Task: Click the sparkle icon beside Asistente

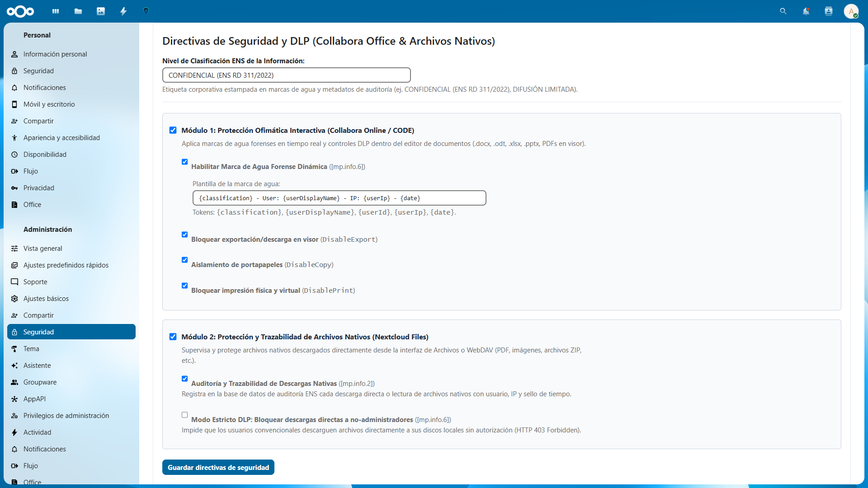Action: [x=14, y=366]
